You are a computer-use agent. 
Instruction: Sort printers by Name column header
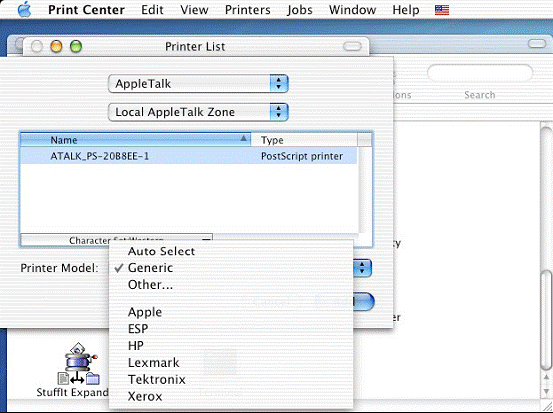click(135, 140)
